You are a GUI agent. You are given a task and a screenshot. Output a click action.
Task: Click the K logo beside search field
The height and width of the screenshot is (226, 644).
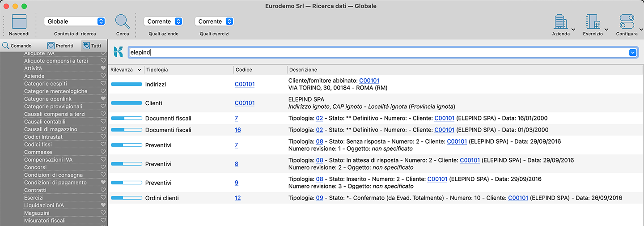[x=118, y=52]
